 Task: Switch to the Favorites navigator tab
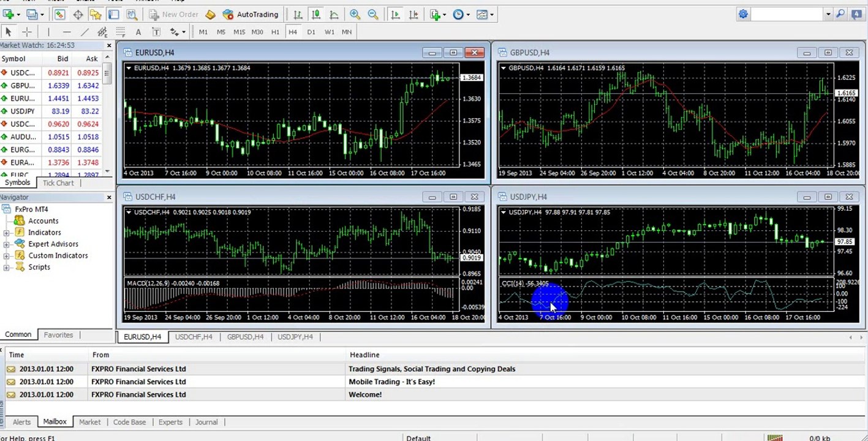[58, 335]
